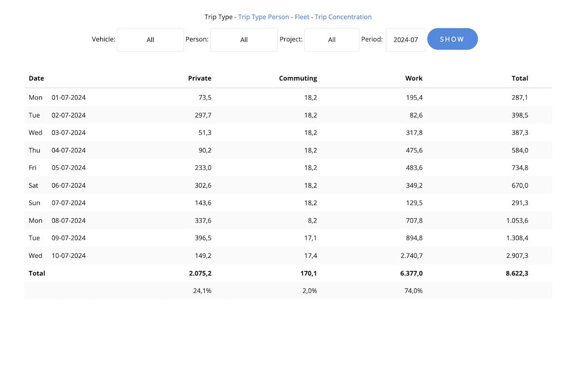The width and height of the screenshot is (588, 370).
Task: Click the Private column header
Action: coord(200,78)
